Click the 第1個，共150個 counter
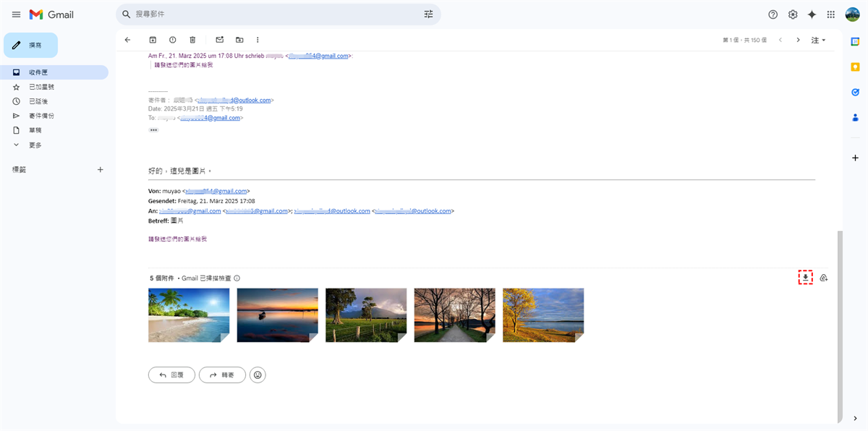 [x=744, y=40]
